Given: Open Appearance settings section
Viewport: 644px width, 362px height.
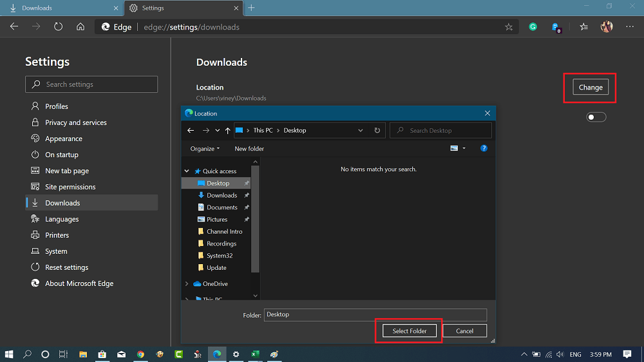Looking at the screenshot, I should 91,138.
